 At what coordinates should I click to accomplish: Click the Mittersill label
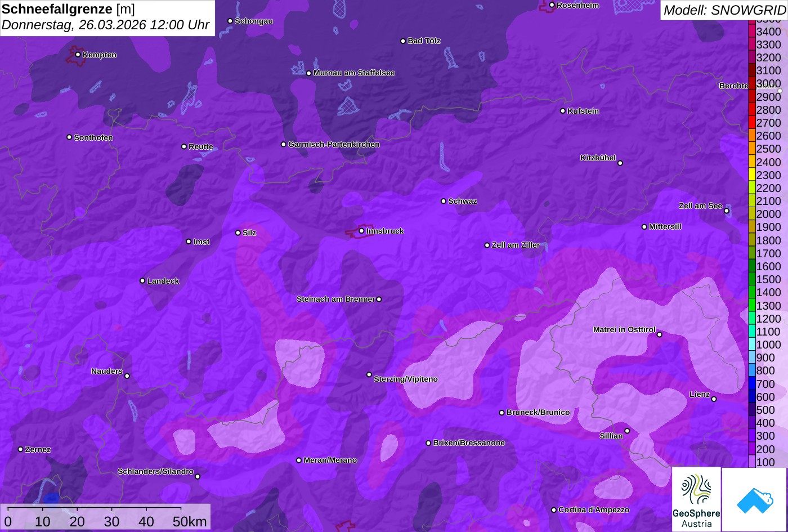(665, 227)
